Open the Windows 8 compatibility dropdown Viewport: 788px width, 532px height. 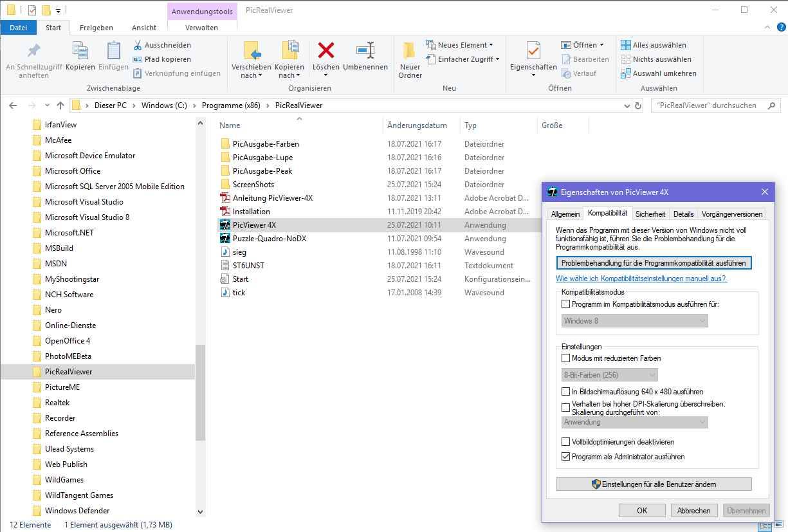[634, 321]
